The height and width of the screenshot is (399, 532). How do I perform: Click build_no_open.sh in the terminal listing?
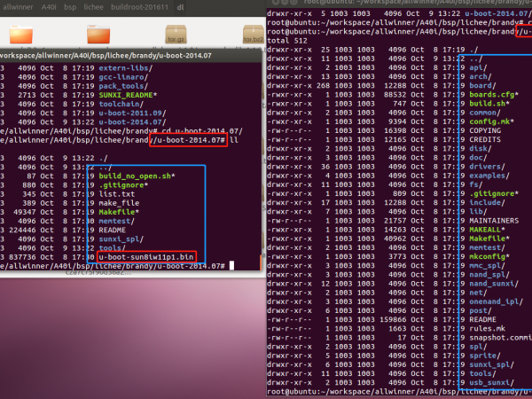(x=136, y=177)
